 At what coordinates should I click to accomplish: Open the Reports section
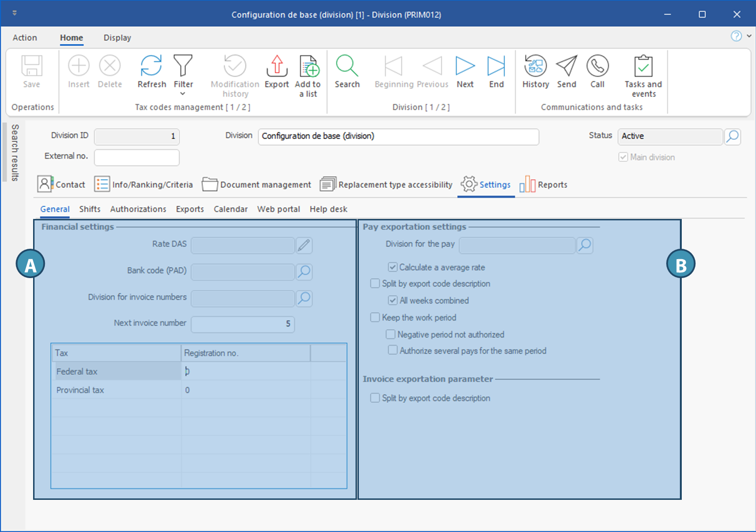pos(544,184)
